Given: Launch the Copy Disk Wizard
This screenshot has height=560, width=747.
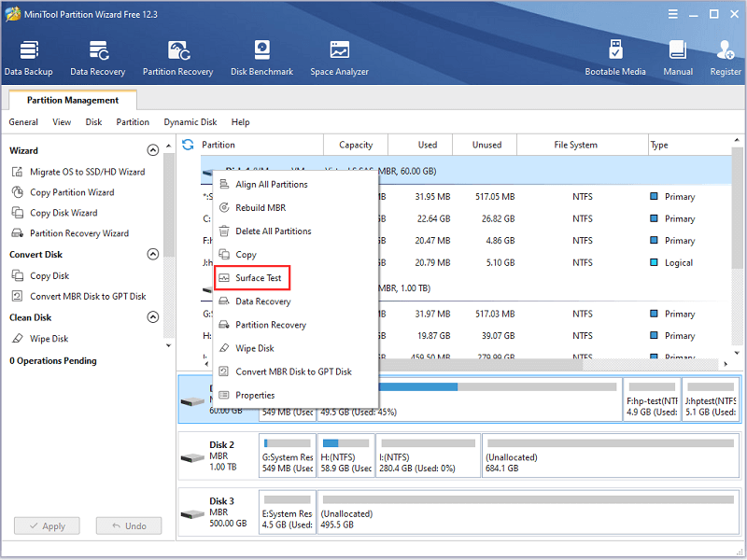Looking at the screenshot, I should (55, 213).
